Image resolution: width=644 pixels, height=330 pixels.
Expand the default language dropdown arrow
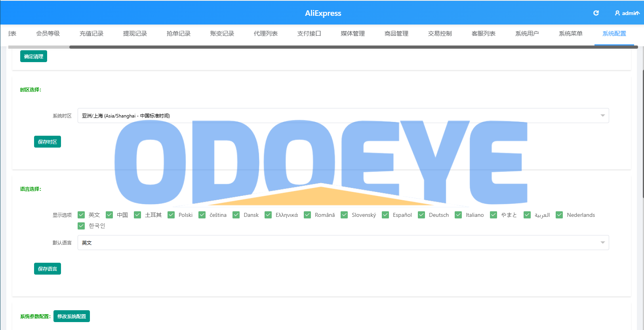(602, 243)
